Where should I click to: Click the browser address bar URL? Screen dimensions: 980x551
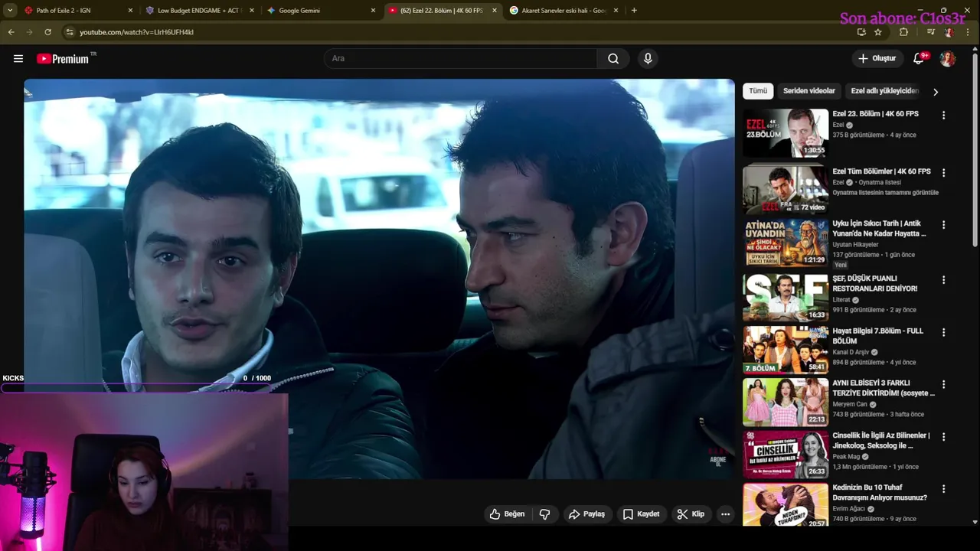click(x=137, y=32)
